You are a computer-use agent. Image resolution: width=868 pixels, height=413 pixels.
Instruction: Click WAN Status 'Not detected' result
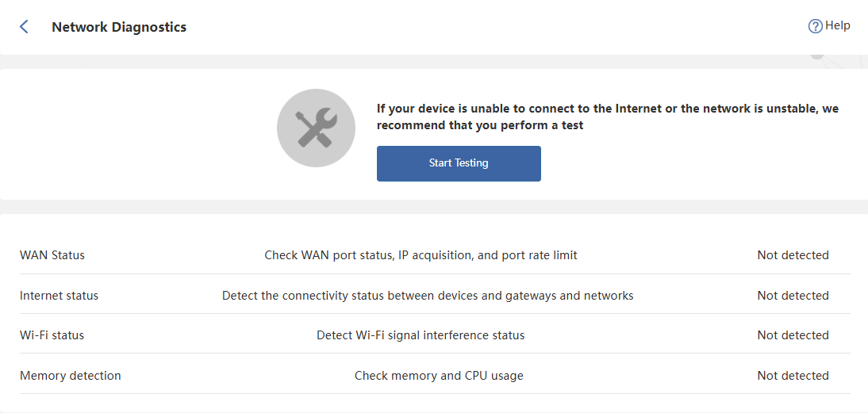(793, 255)
